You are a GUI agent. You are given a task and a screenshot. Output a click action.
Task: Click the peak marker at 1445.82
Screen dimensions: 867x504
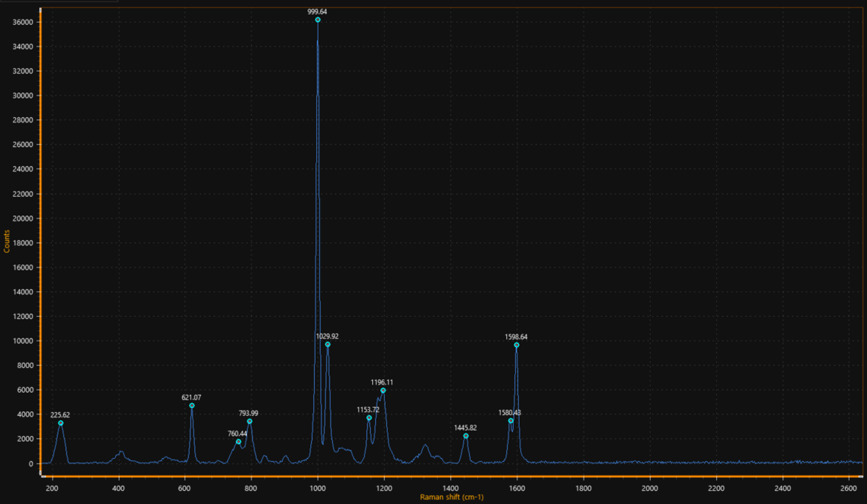pyautogui.click(x=466, y=436)
